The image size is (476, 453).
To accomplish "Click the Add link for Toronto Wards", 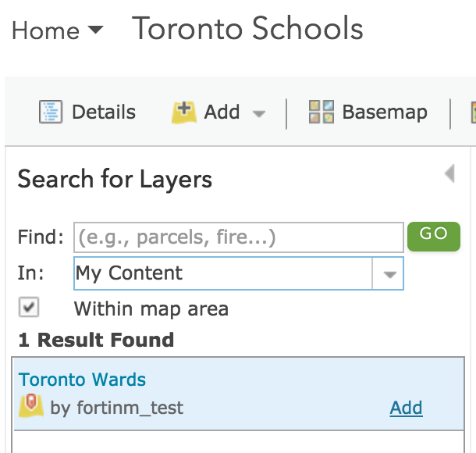I will 407,408.
